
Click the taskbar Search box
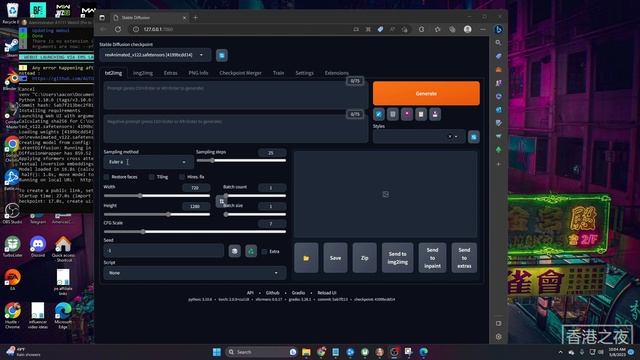pos(261,352)
